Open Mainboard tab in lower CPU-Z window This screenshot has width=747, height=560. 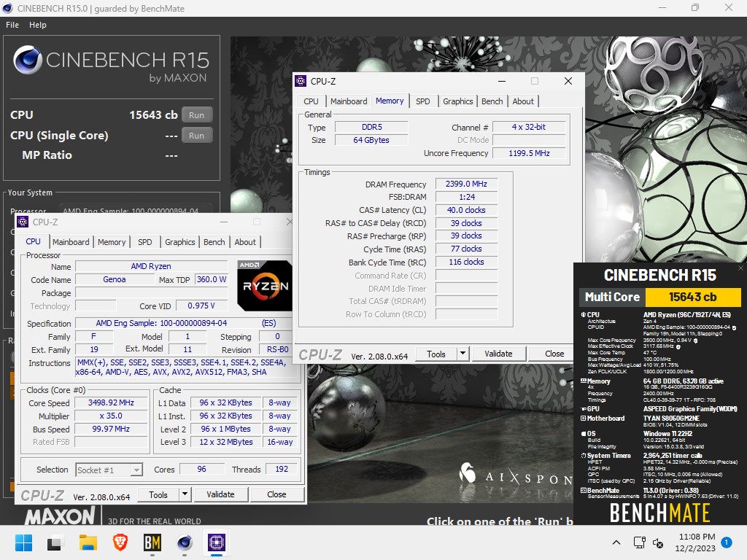(71, 242)
